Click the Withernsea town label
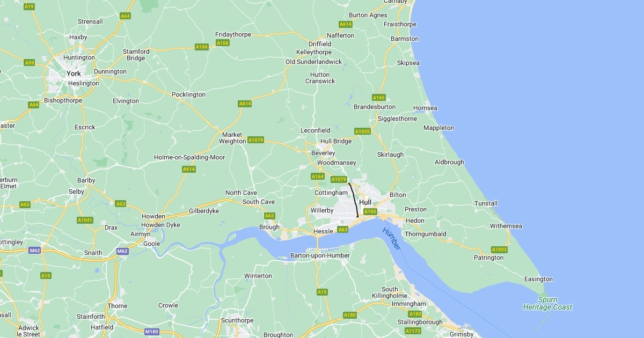 click(506, 226)
